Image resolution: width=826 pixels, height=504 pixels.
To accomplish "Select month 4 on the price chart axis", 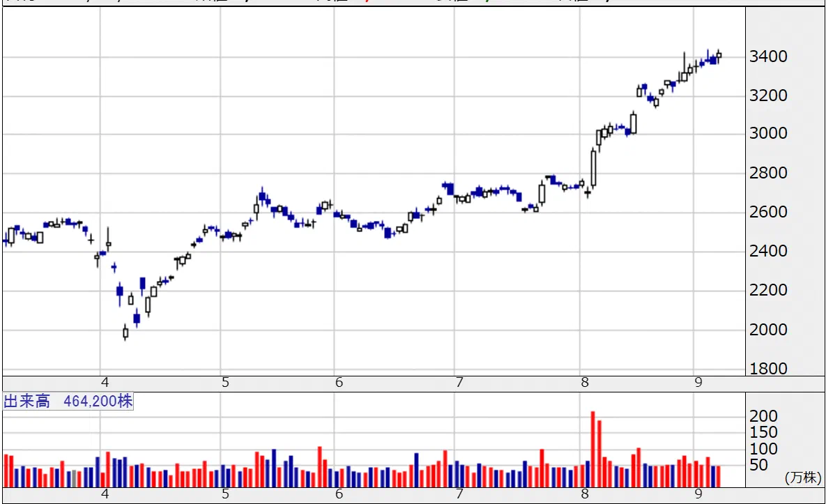I will click(105, 382).
